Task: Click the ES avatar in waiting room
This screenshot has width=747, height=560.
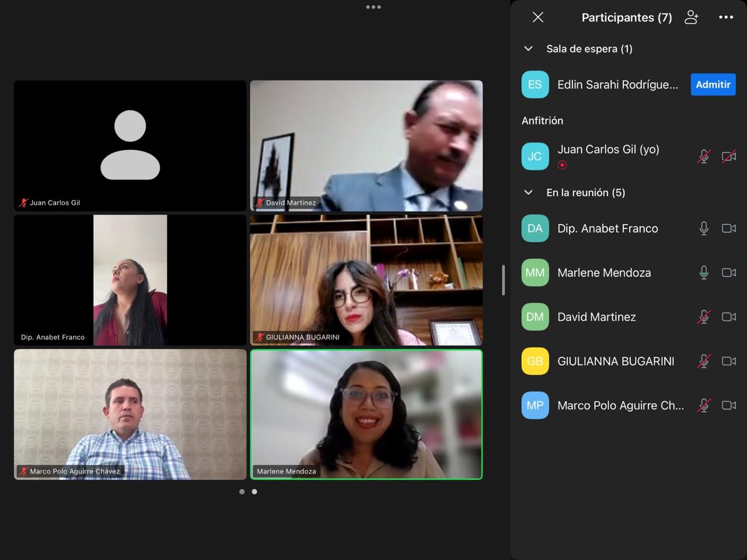Action: coord(535,85)
